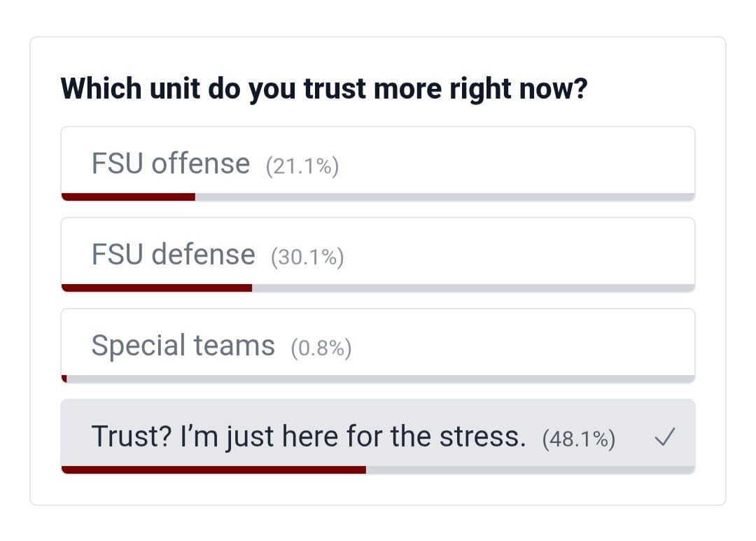The width and height of the screenshot is (756, 541).
Task: Click the checkmark icon on selected answer
Action: (664, 439)
